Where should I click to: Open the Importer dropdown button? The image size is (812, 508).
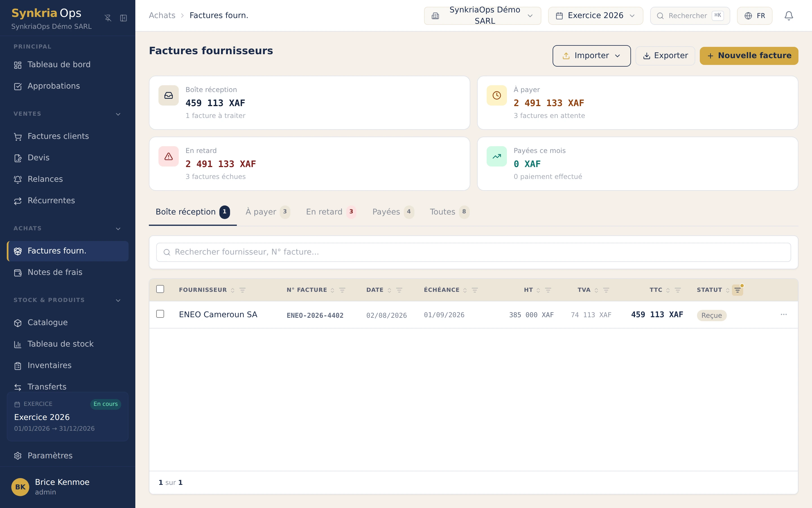click(591, 56)
